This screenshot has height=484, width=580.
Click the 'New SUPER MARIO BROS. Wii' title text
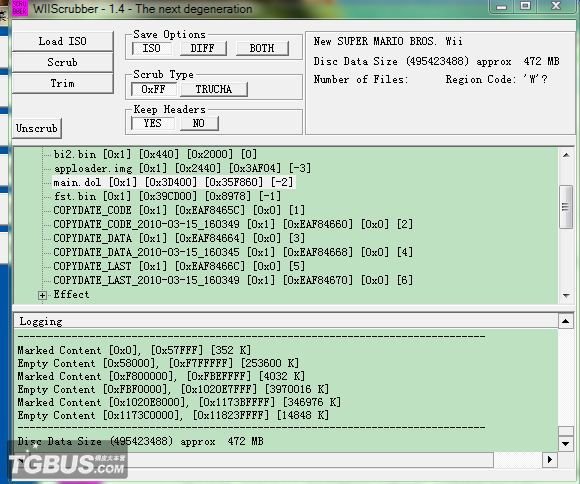pos(388,41)
